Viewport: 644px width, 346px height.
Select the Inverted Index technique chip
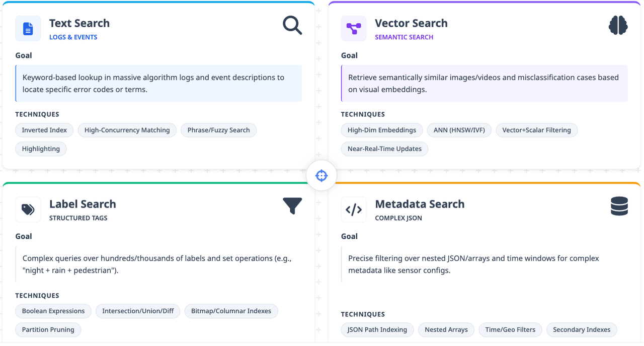pos(44,130)
